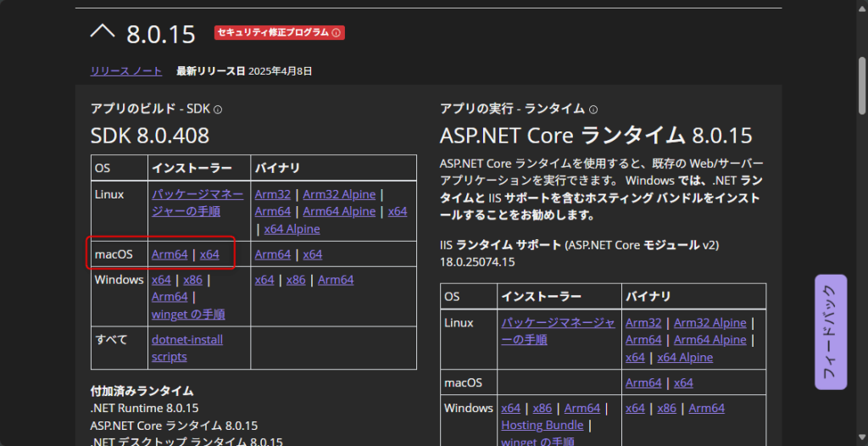Download SDK macOS x64 installer

(x=209, y=254)
